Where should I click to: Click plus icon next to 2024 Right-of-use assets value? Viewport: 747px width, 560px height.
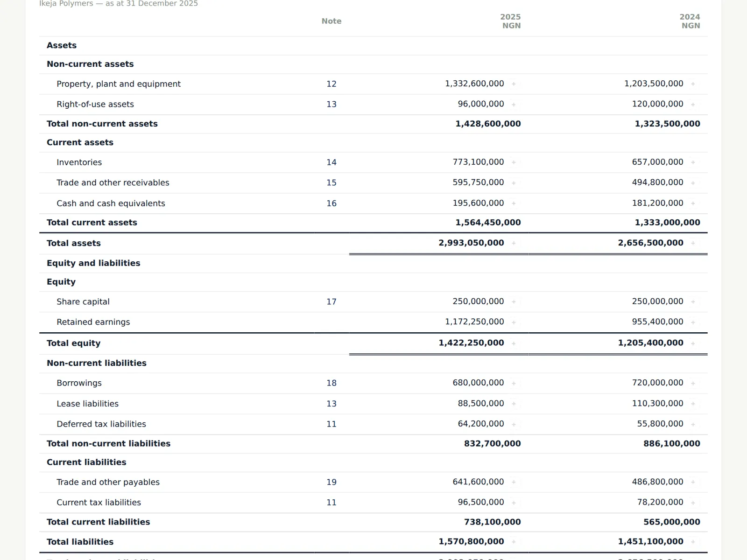pos(693,105)
